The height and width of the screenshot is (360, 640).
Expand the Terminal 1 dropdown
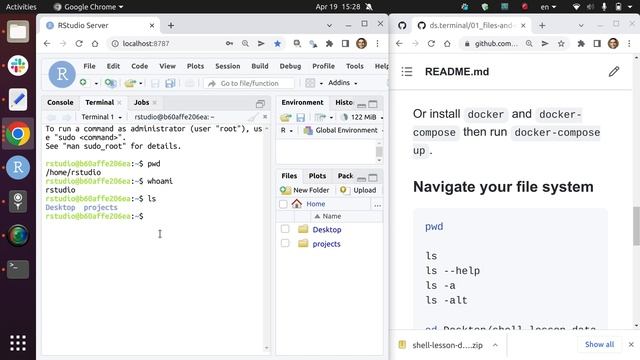pyautogui.click(x=101, y=117)
